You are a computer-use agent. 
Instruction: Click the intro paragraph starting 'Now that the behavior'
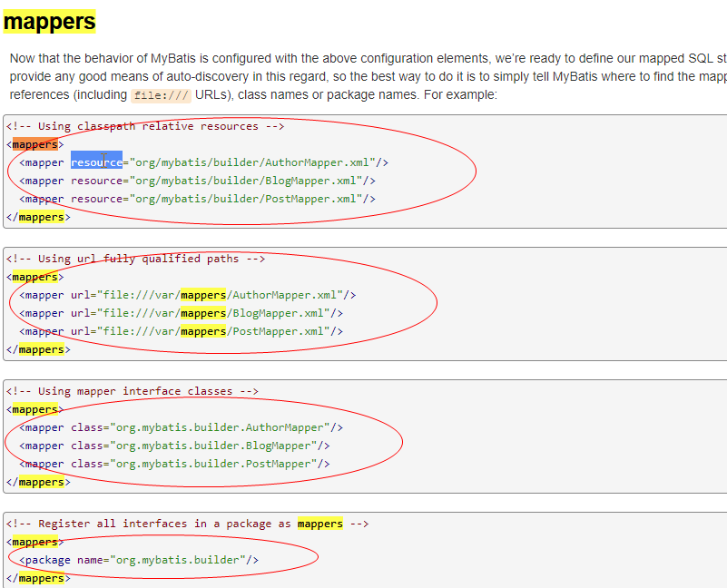(x=368, y=76)
